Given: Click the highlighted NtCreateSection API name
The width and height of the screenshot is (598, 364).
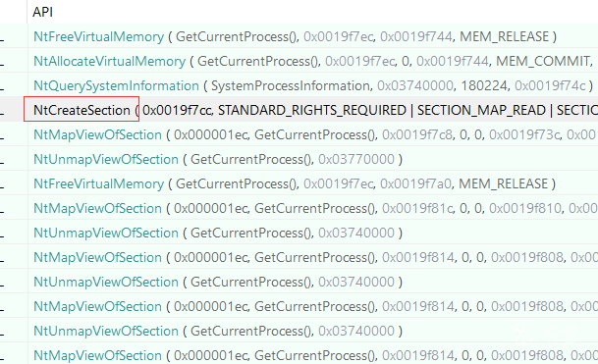Looking at the screenshot, I should pos(82,110).
